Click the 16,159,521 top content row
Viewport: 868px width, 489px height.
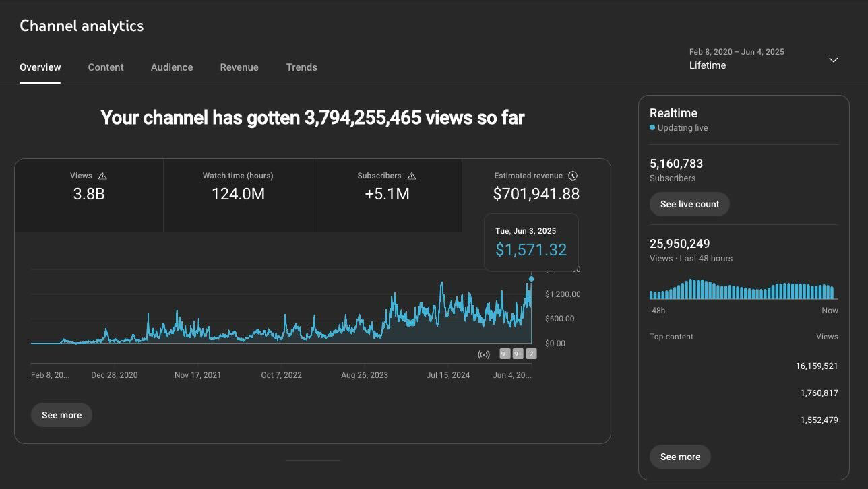pyautogui.click(x=744, y=366)
